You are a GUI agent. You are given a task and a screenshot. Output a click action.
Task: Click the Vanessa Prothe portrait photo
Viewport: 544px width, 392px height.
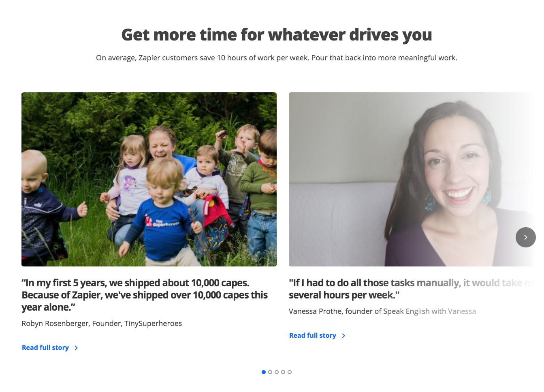click(412, 179)
